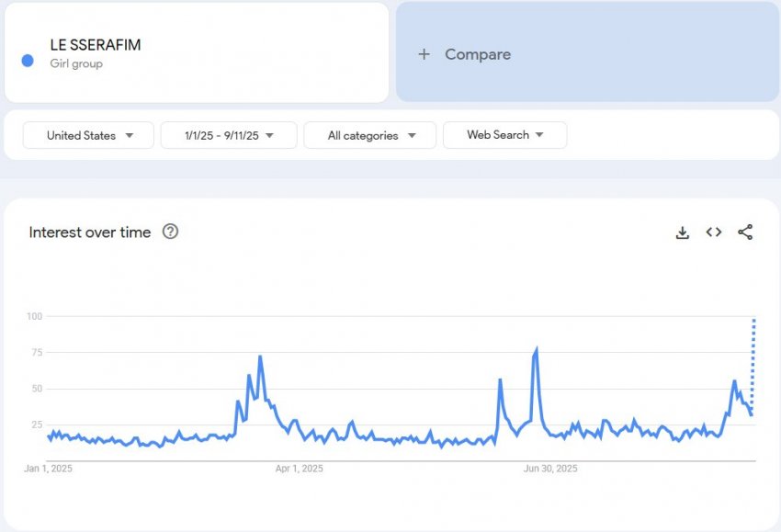
Task: Click the blue dot next to LE SSERAFIM
Action: click(28, 61)
